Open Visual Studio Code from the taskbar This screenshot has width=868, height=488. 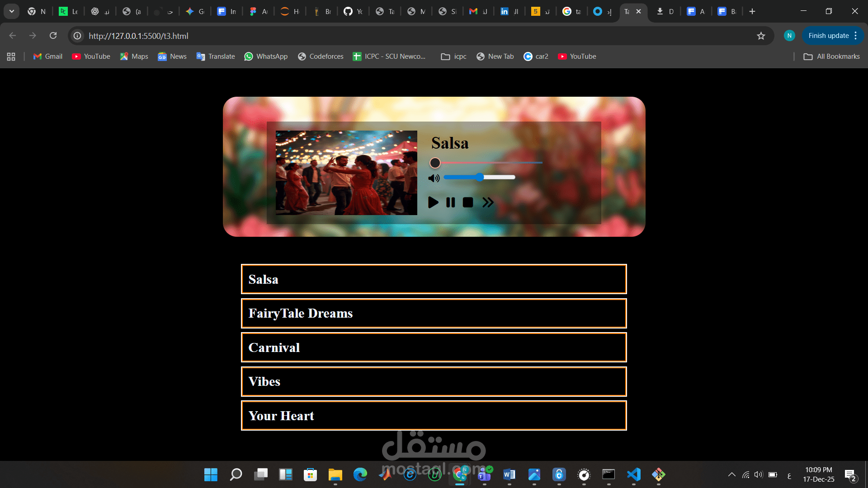633,474
